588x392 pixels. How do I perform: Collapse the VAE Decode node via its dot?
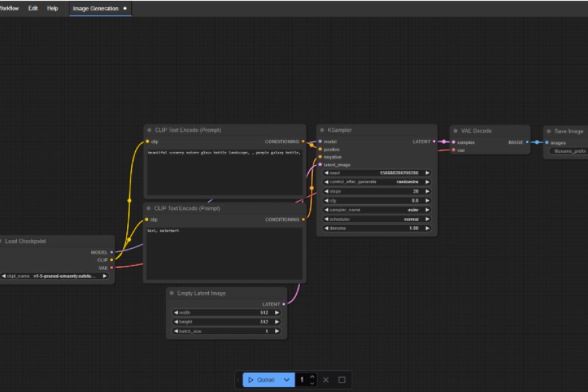tap(456, 130)
